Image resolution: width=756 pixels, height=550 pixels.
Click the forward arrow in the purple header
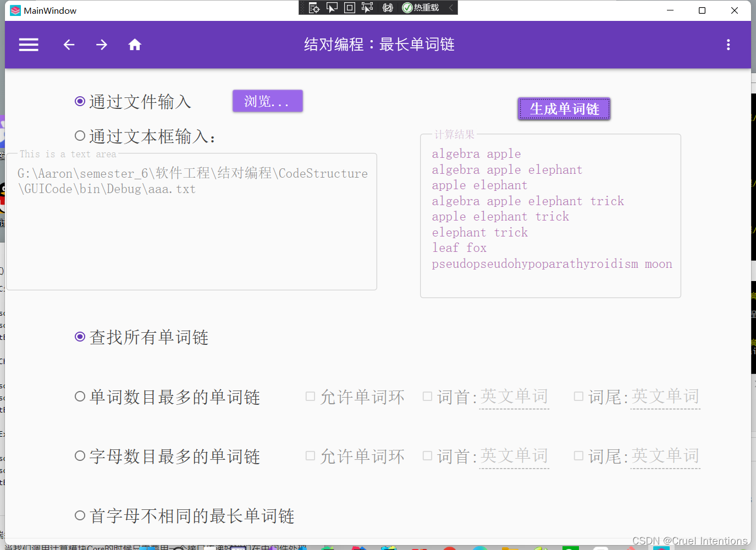(x=101, y=45)
